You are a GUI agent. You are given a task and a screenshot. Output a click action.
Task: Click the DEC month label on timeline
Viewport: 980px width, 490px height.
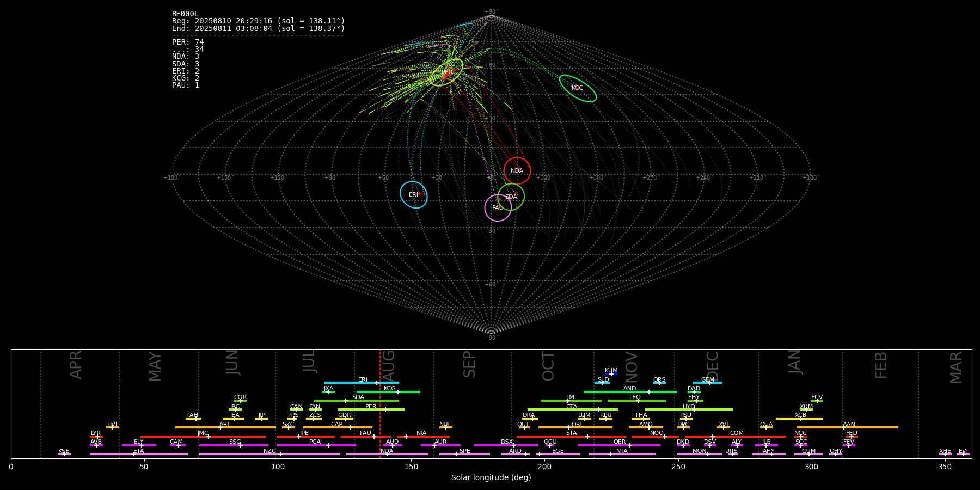(x=712, y=366)
